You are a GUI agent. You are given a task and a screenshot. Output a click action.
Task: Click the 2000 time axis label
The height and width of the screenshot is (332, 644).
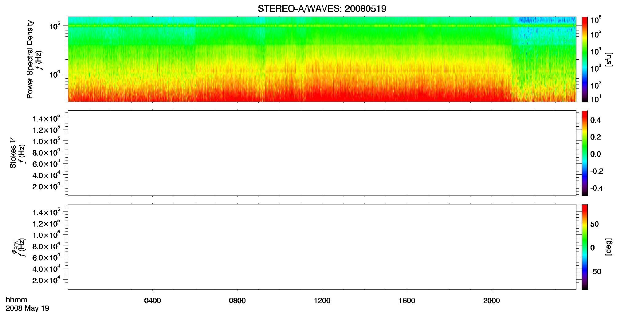[492, 301]
